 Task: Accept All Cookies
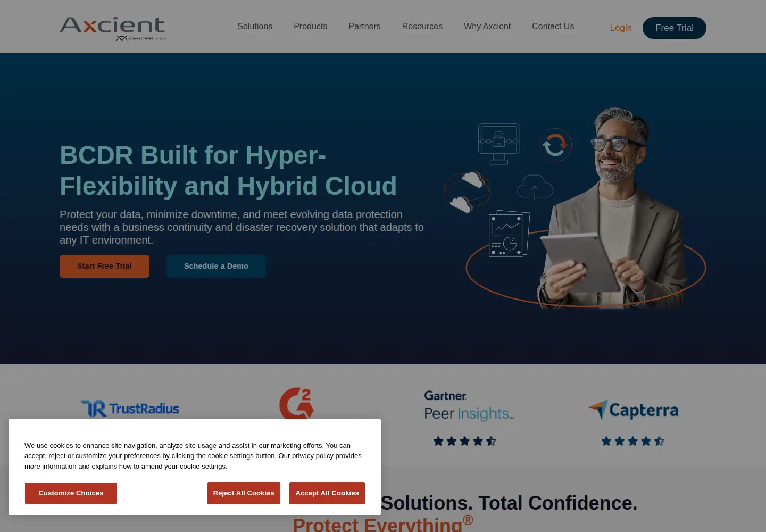[x=327, y=493]
